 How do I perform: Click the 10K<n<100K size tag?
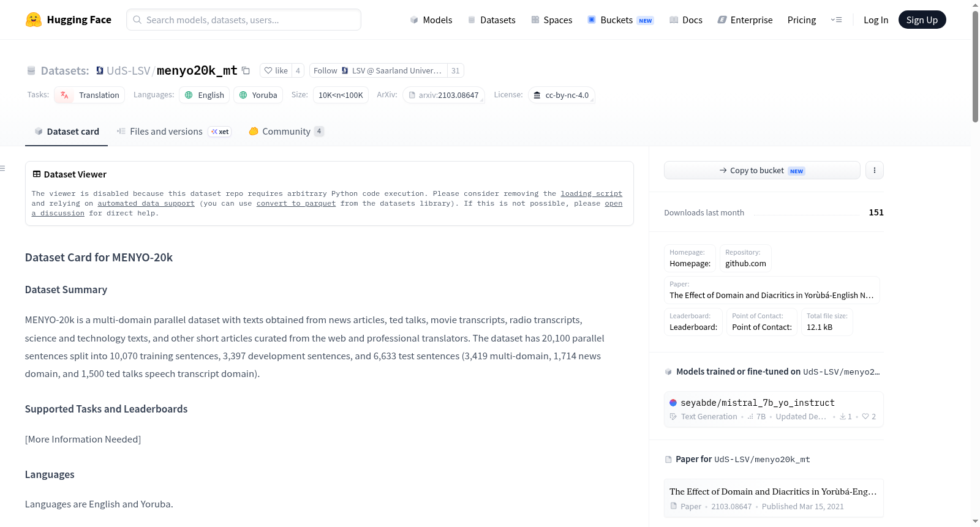tap(341, 95)
